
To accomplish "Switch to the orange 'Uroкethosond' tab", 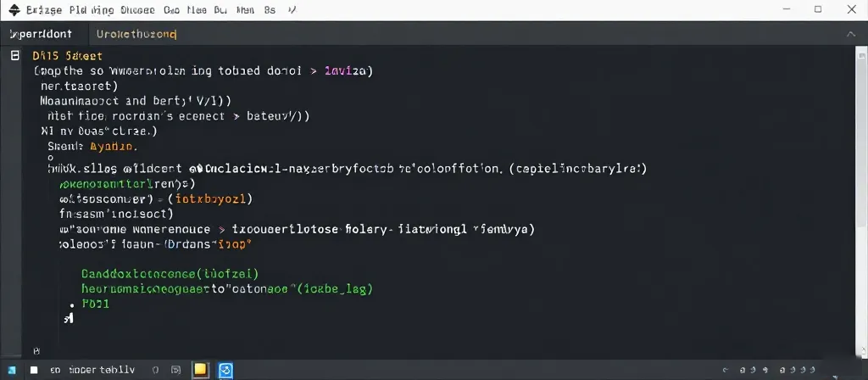I will point(136,35).
